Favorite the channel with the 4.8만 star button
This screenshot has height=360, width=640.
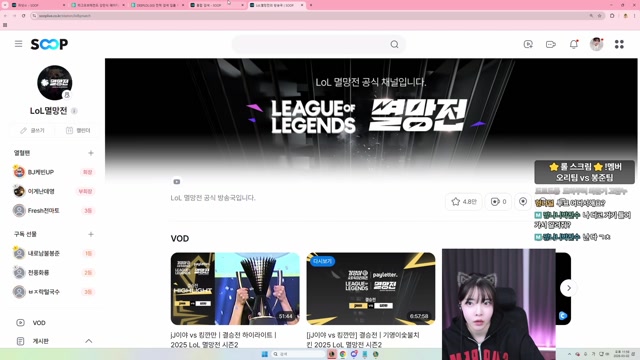point(464,202)
